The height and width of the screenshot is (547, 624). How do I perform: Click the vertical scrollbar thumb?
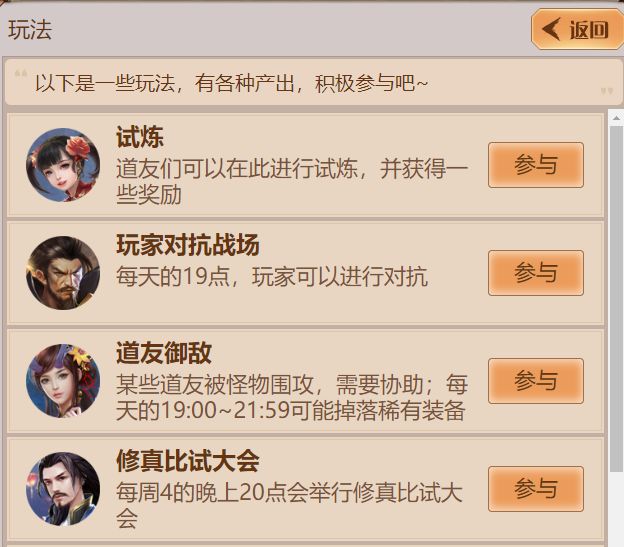click(616, 298)
